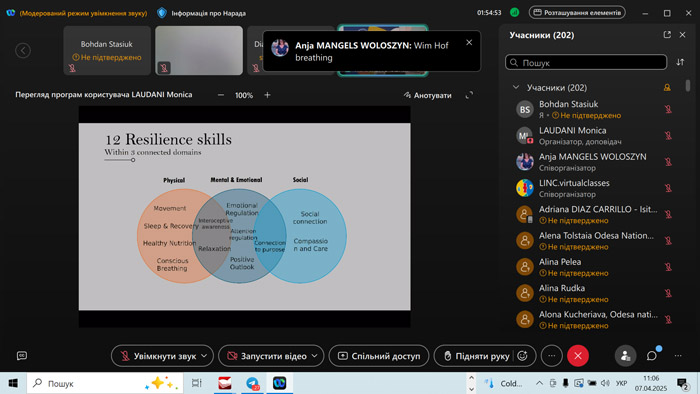Go to previous video thumbnails

pyautogui.click(x=23, y=50)
